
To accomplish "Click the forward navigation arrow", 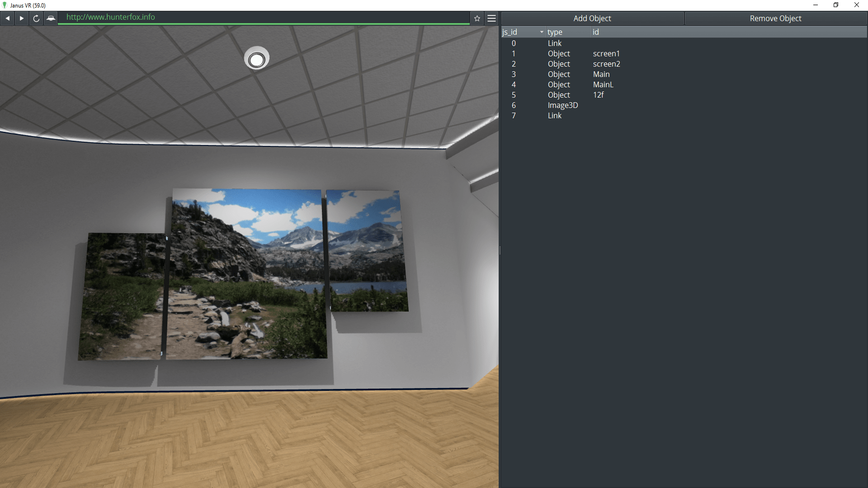I will pos(22,19).
